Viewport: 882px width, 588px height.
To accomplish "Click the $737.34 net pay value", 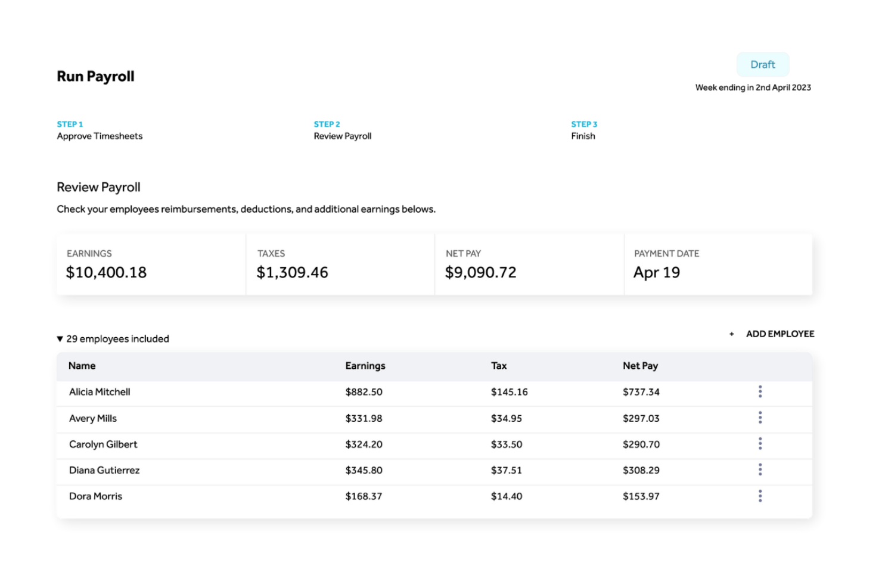I will [641, 392].
